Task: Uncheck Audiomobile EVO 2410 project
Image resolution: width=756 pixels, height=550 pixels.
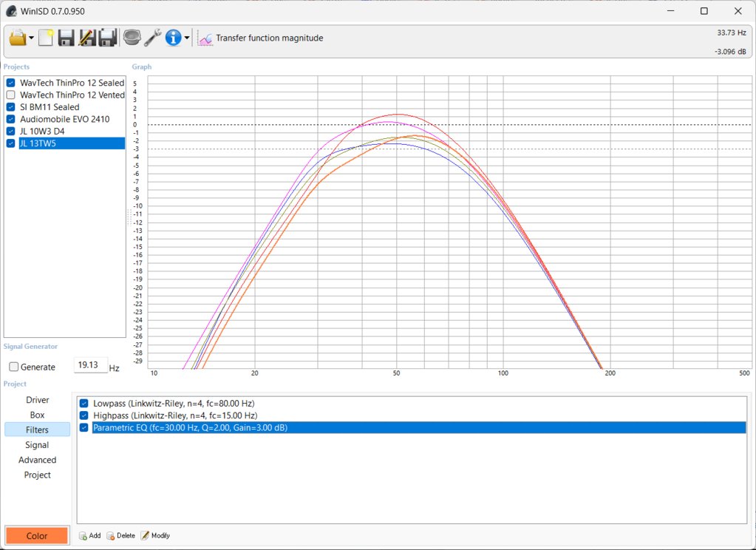Action: (x=10, y=119)
